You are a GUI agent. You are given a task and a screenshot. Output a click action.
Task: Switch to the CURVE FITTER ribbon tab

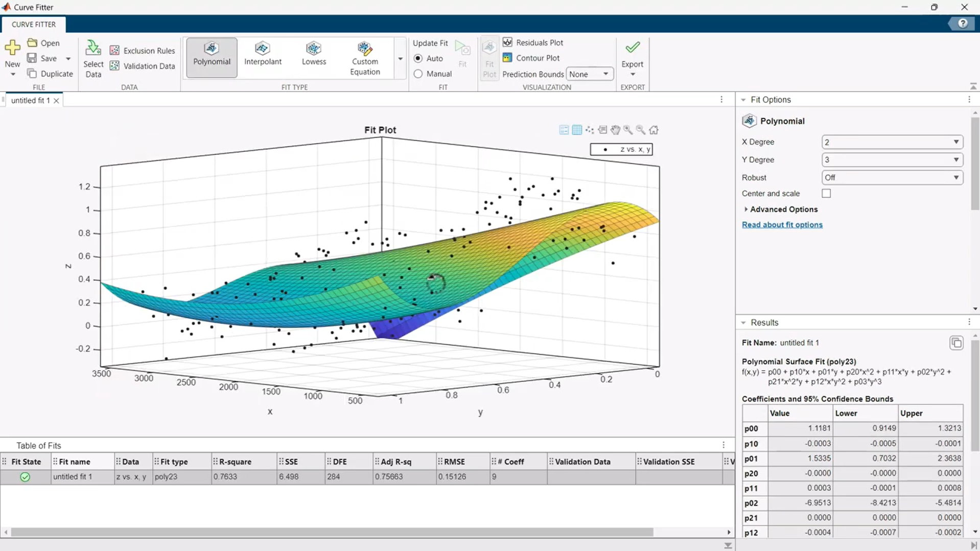click(34, 24)
